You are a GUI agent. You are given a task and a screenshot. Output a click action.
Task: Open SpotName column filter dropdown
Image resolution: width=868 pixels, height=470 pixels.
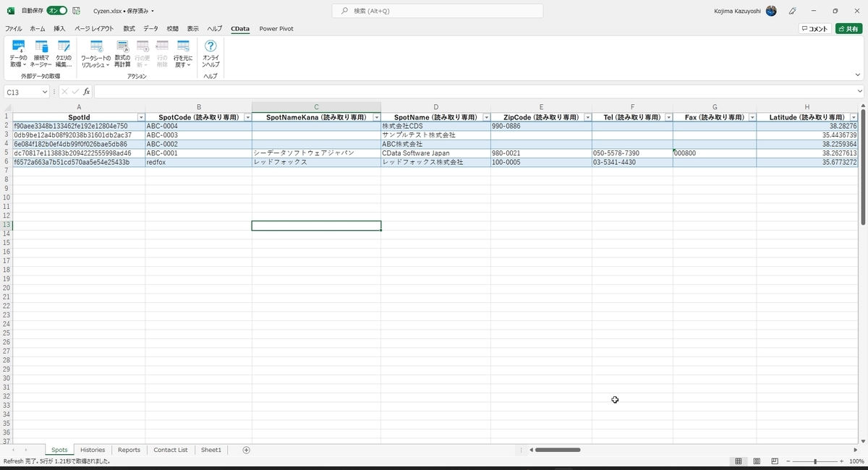tap(486, 117)
